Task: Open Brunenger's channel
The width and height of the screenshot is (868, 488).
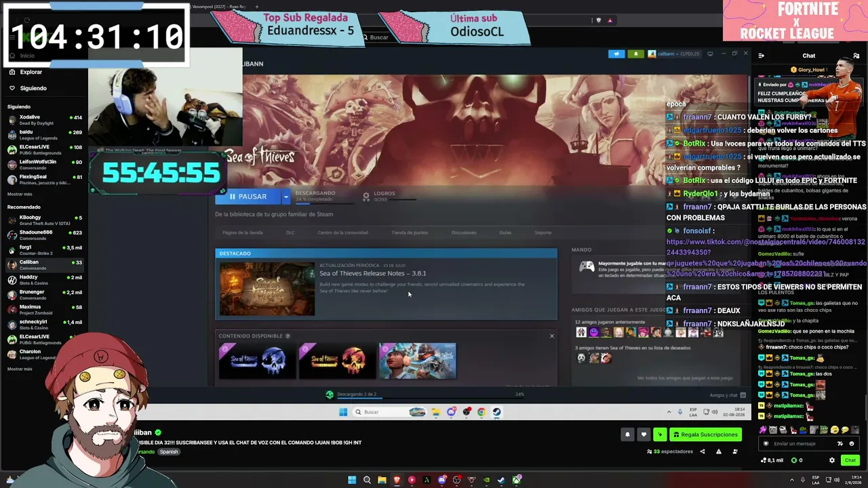Action: pyautogui.click(x=44, y=295)
